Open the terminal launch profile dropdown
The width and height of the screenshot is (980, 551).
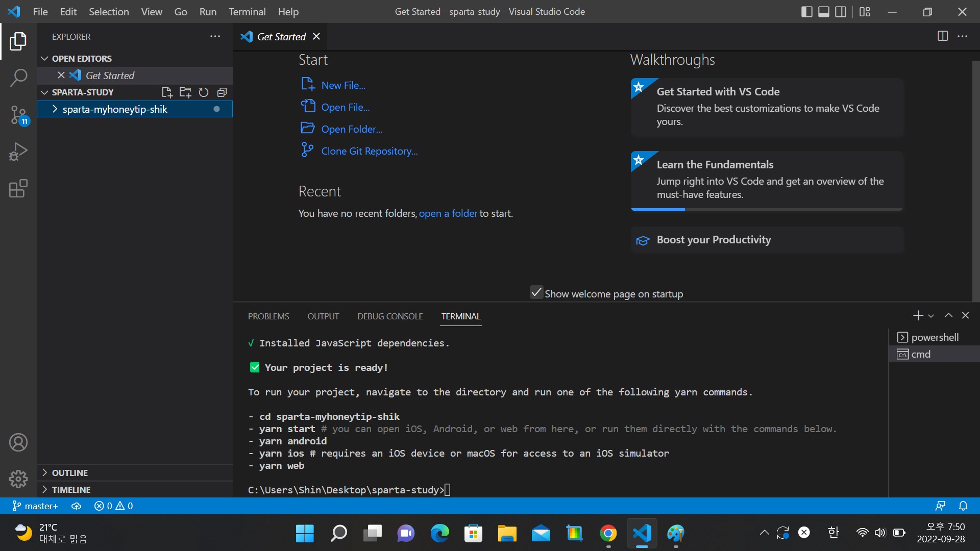[931, 316]
